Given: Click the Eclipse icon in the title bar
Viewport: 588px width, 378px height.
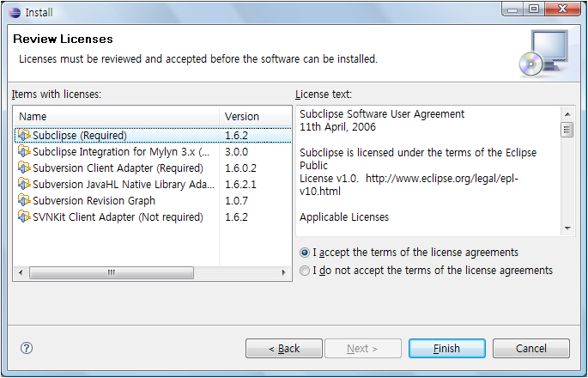Looking at the screenshot, I should (x=15, y=12).
